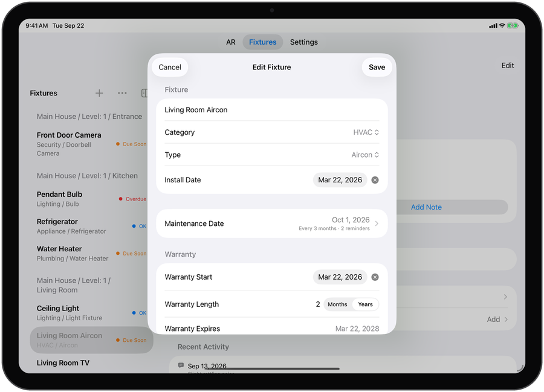
Task: Edit the Warranty Start date pill
Action: (340, 277)
